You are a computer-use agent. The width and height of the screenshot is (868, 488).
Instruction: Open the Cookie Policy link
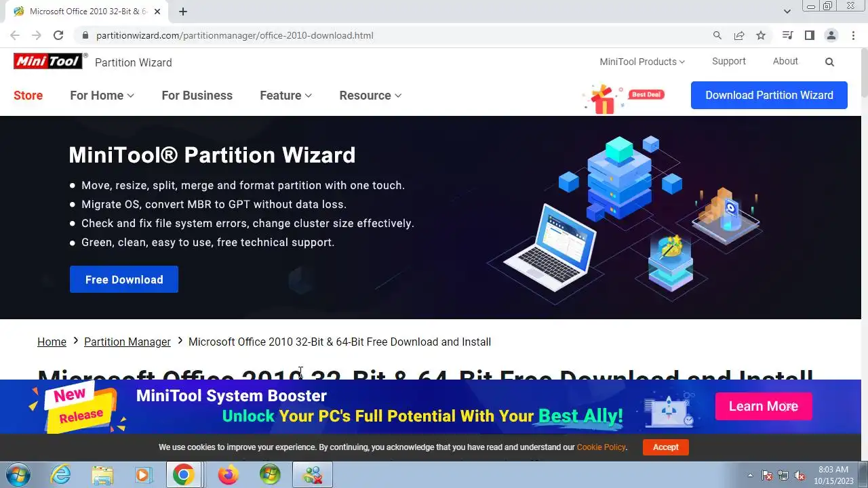(x=601, y=447)
